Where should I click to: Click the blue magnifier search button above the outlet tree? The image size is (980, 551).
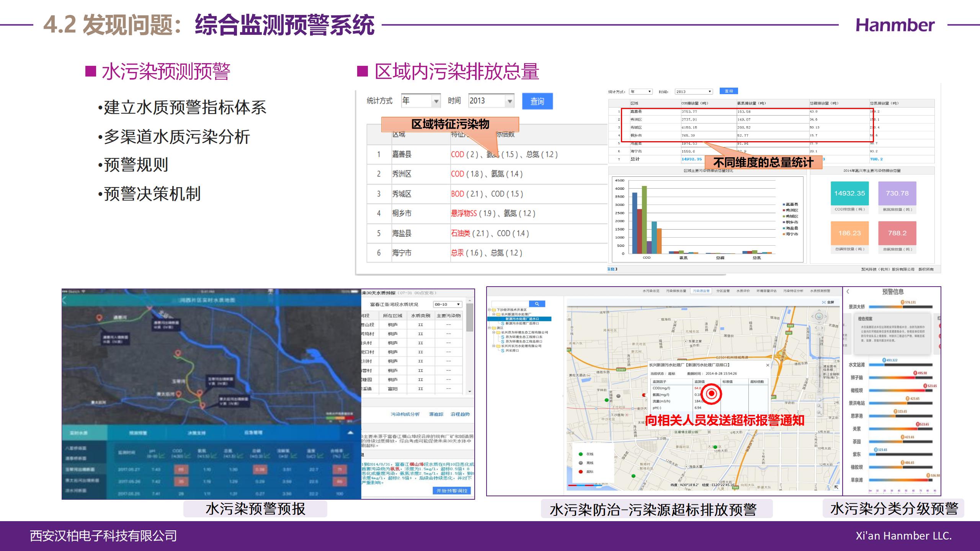point(537,304)
